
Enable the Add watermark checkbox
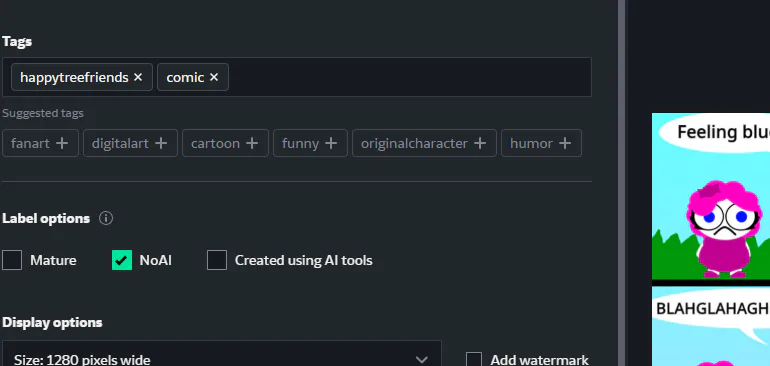474,360
